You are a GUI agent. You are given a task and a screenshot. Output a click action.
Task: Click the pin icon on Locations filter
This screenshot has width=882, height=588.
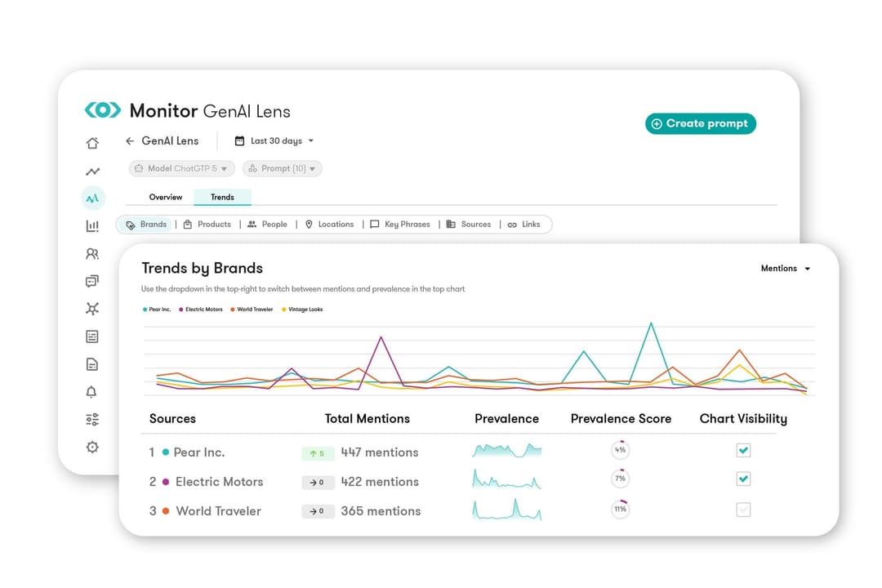tap(309, 224)
